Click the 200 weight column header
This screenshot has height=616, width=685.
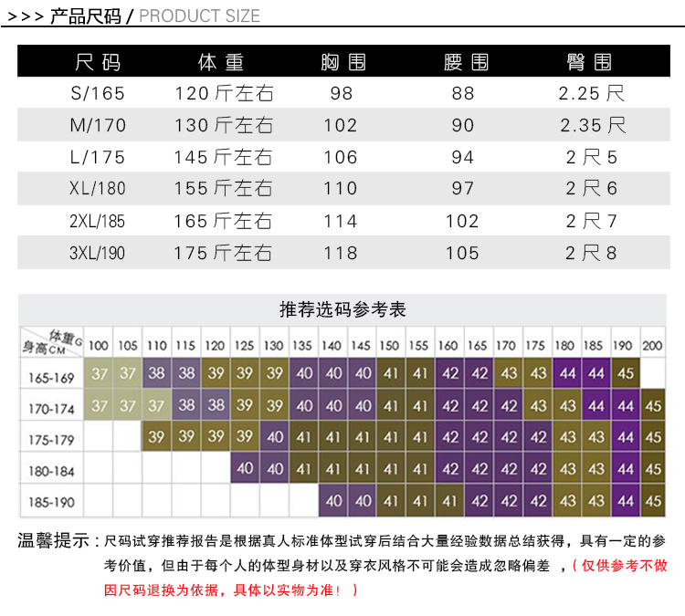click(652, 346)
